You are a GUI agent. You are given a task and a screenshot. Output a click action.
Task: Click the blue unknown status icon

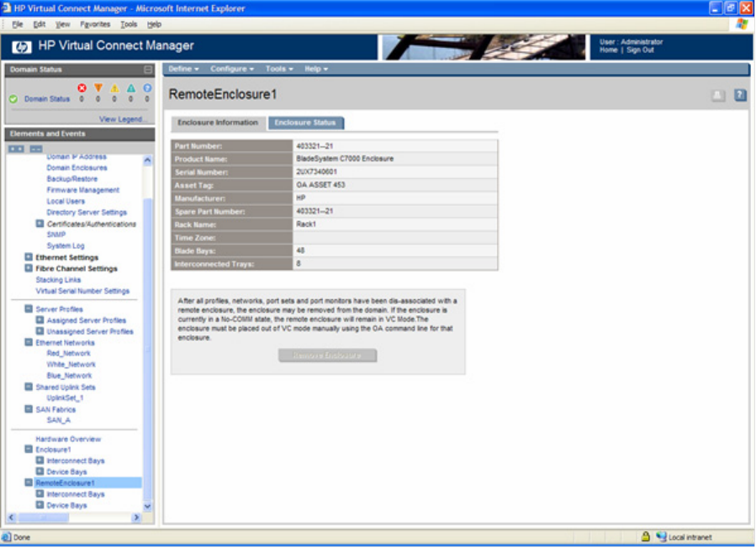pos(147,87)
